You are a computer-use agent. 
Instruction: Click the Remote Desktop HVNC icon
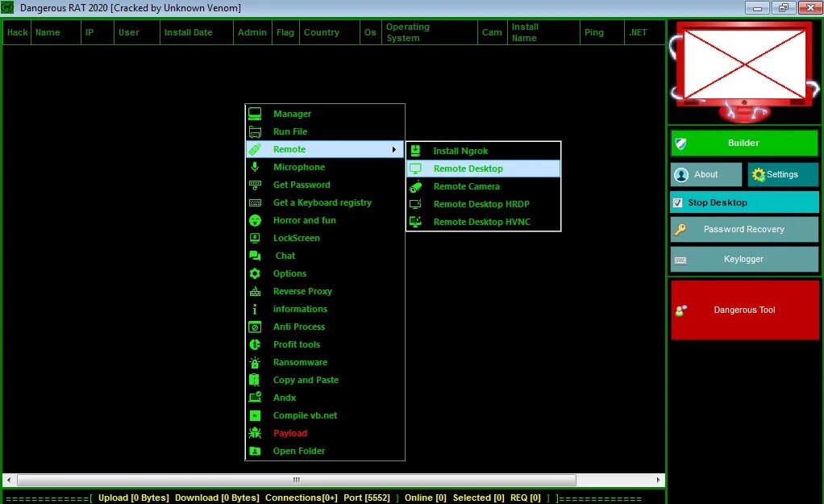pos(415,222)
